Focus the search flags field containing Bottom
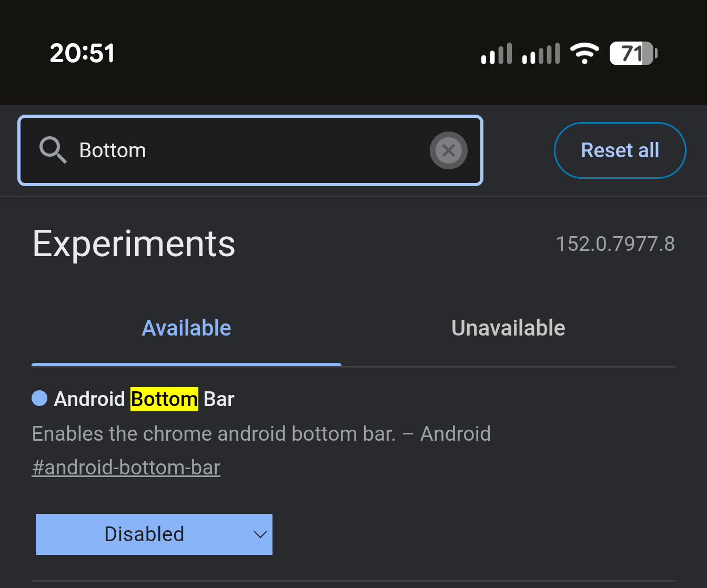The height and width of the screenshot is (588, 707). click(250, 150)
